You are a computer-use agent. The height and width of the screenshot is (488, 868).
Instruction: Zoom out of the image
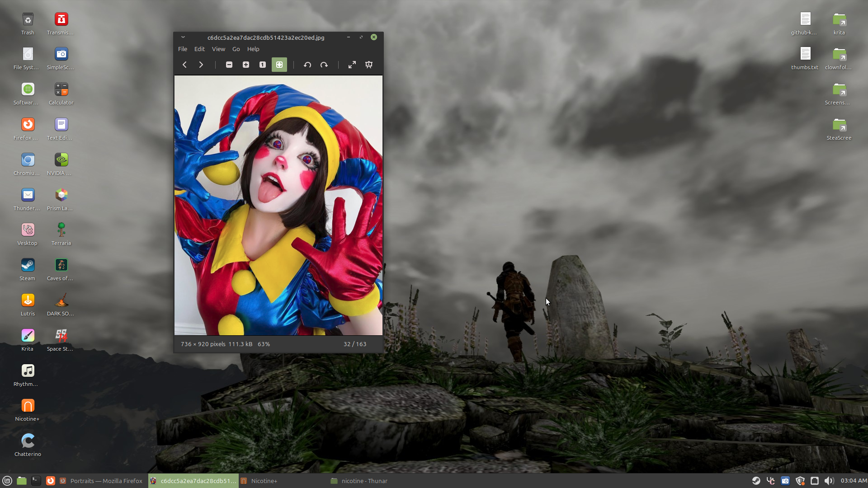click(x=229, y=65)
